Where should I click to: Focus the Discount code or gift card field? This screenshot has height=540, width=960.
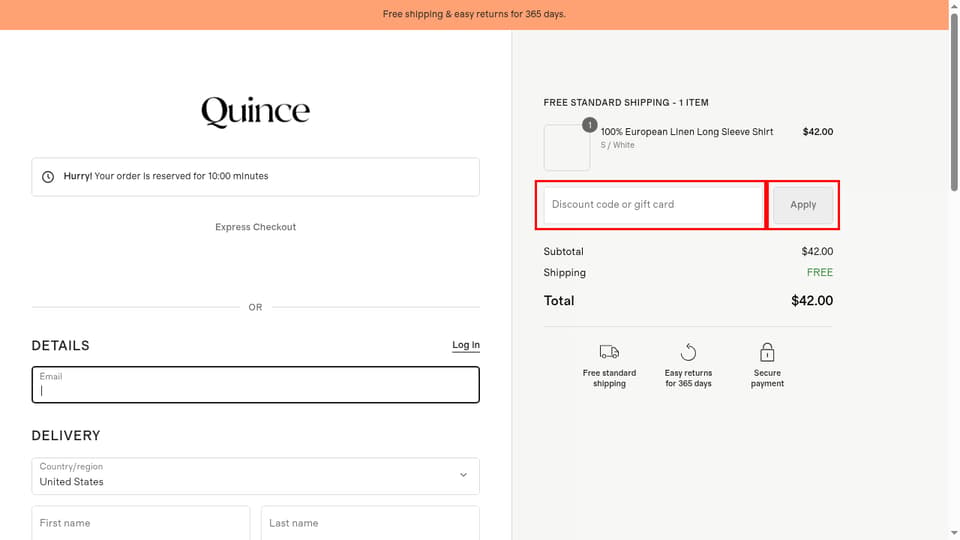click(x=653, y=204)
